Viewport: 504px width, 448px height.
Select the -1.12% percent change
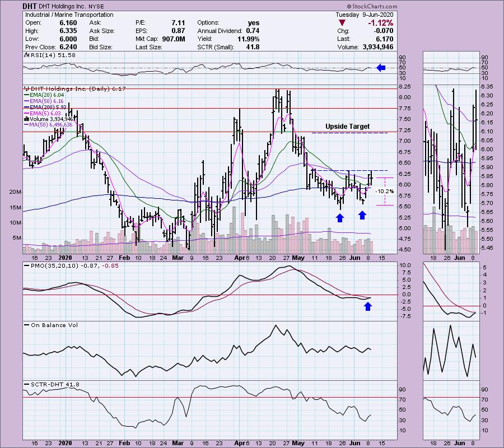pyautogui.click(x=381, y=23)
